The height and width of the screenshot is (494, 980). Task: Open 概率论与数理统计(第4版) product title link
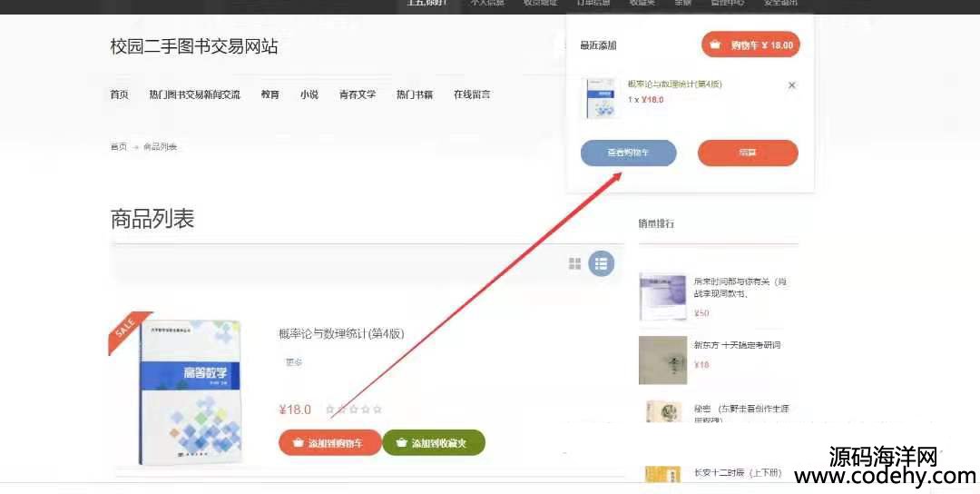[x=341, y=333]
